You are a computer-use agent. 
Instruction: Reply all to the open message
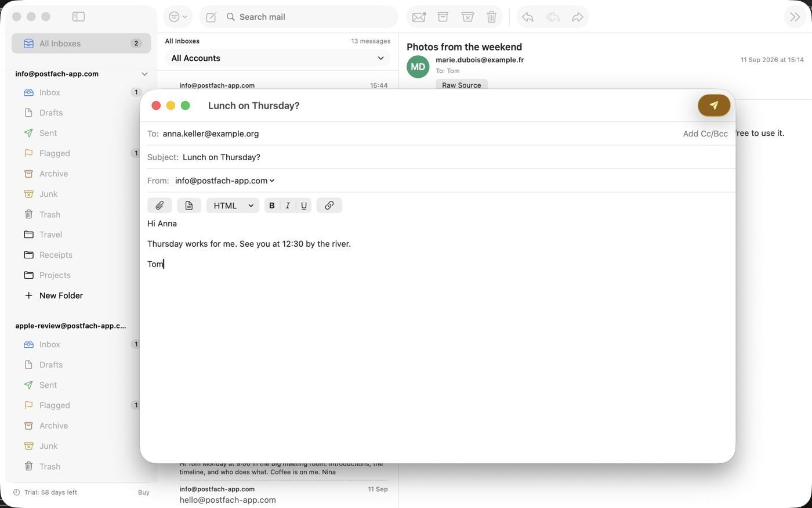pos(553,17)
